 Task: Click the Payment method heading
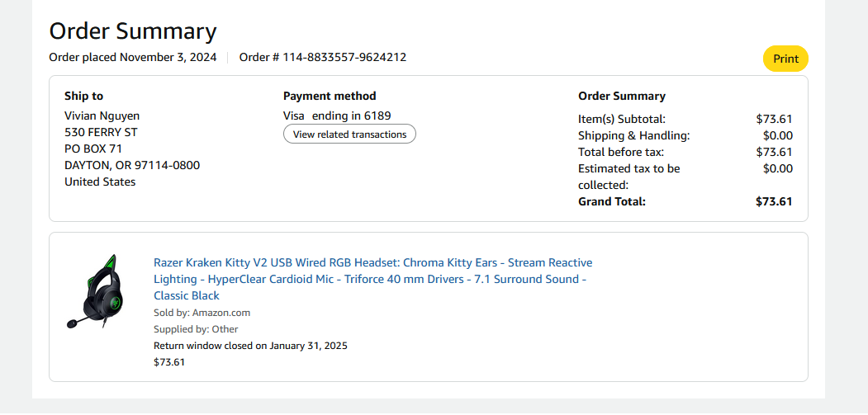[x=330, y=96]
